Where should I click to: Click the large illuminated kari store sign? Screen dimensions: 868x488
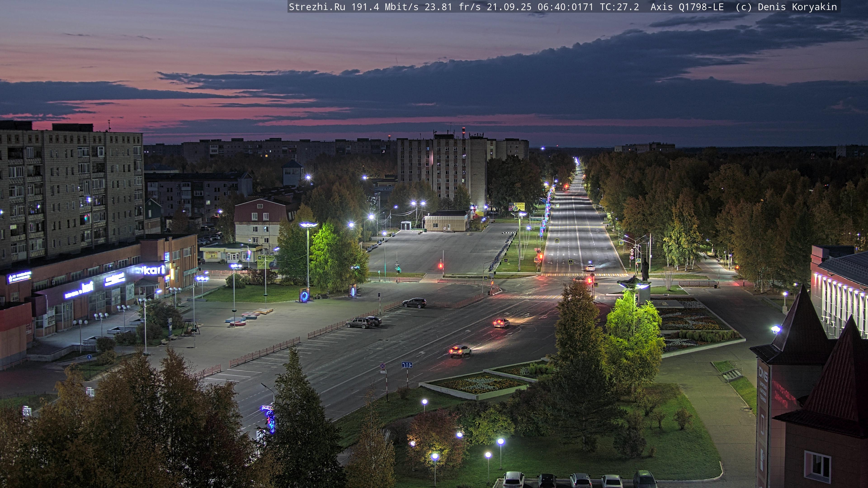154,270
